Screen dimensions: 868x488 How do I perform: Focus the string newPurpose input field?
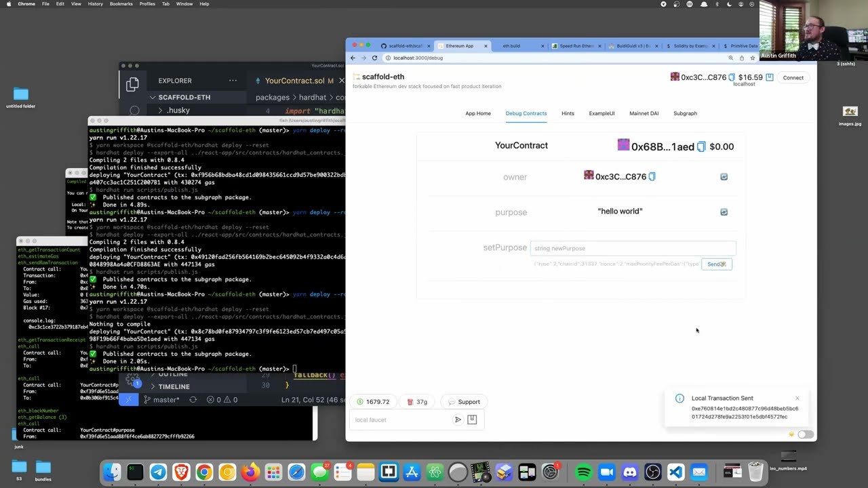(x=632, y=248)
